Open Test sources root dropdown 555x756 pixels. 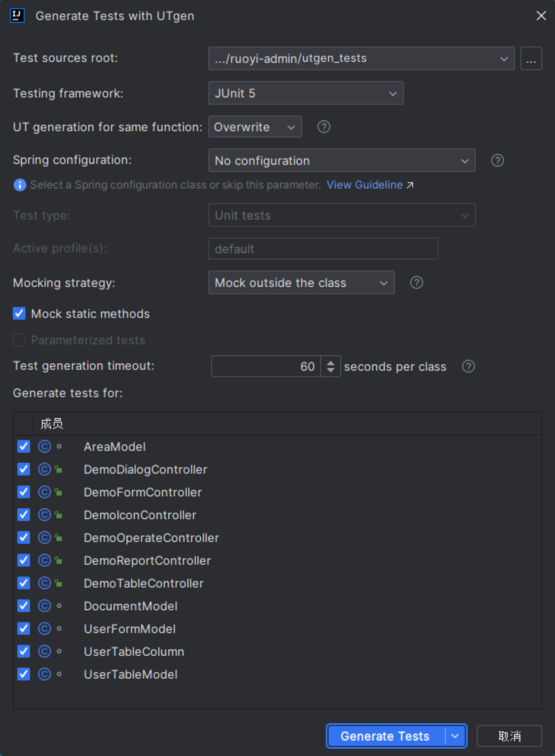[361, 58]
